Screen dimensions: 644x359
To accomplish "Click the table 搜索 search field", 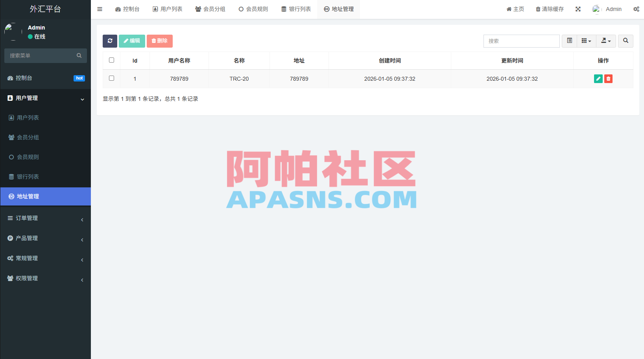I will pos(521,41).
